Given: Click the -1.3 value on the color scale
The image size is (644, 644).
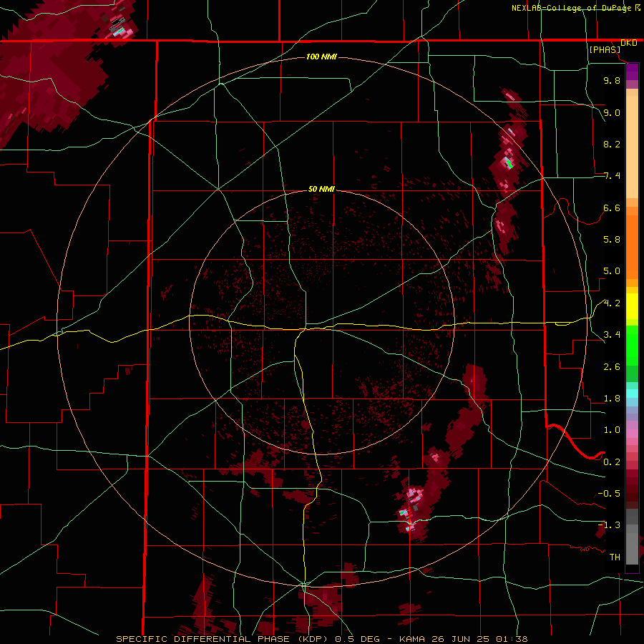Looking at the screenshot, I should [609, 525].
